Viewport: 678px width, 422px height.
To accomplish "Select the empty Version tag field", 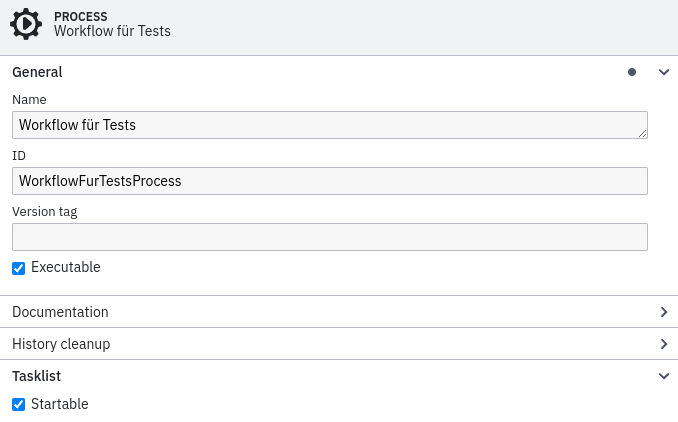I will pyautogui.click(x=330, y=237).
